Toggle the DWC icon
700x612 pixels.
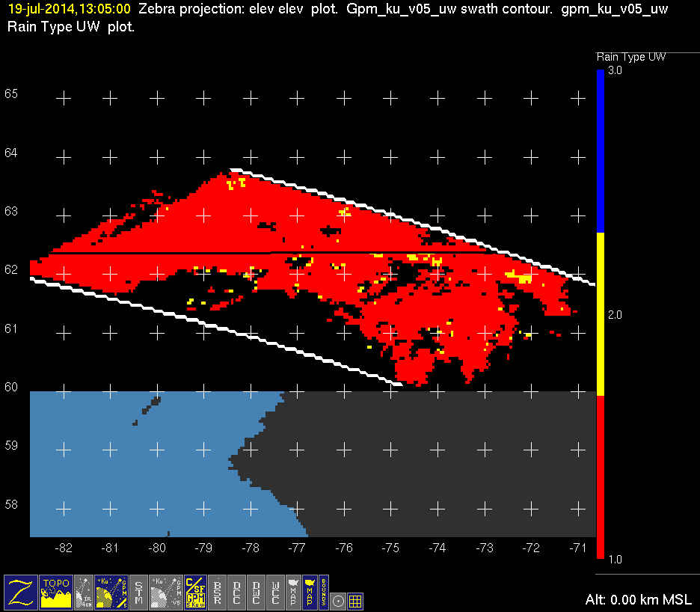tap(256, 591)
